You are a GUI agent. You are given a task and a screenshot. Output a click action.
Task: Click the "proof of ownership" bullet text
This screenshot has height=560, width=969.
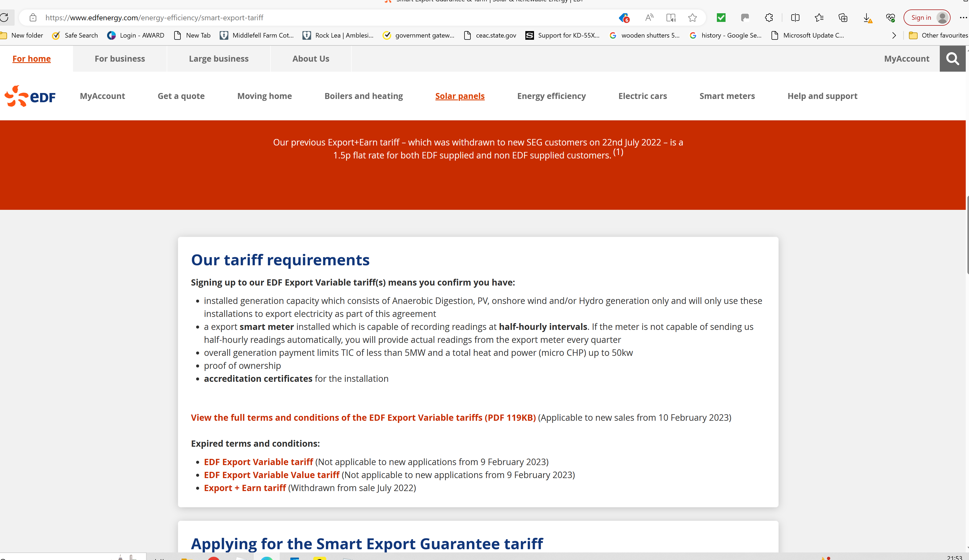pyautogui.click(x=242, y=366)
